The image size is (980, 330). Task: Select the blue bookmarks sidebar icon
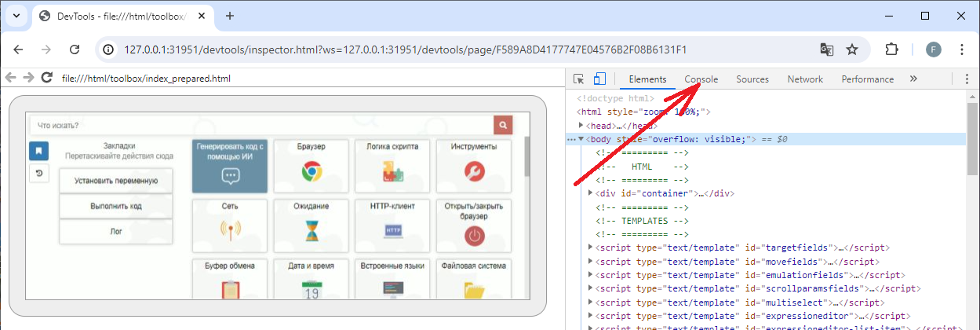pos(38,150)
